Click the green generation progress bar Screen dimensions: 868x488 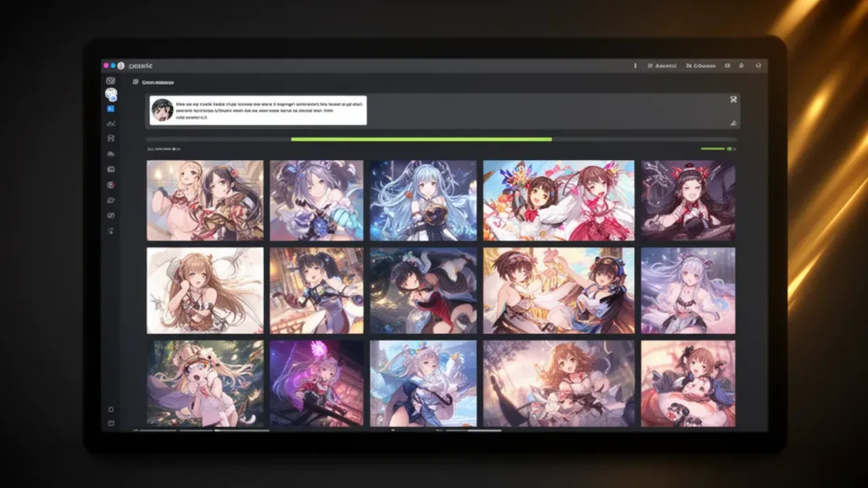pyautogui.click(x=421, y=139)
